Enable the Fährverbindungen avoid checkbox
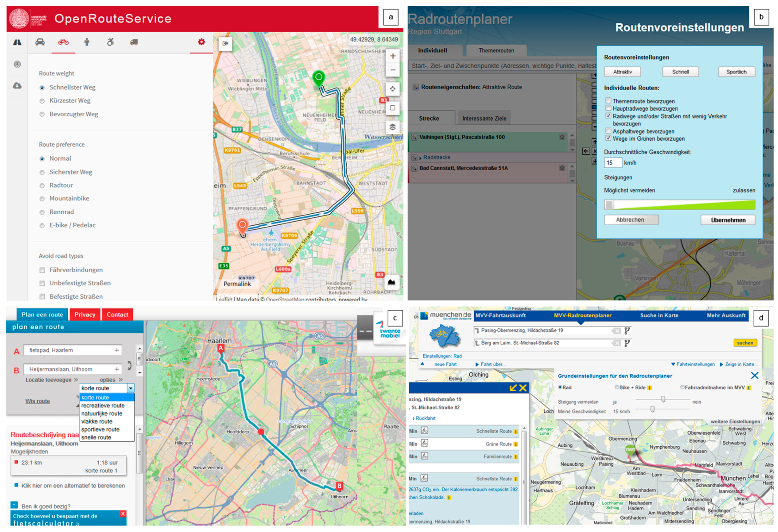 42,270
